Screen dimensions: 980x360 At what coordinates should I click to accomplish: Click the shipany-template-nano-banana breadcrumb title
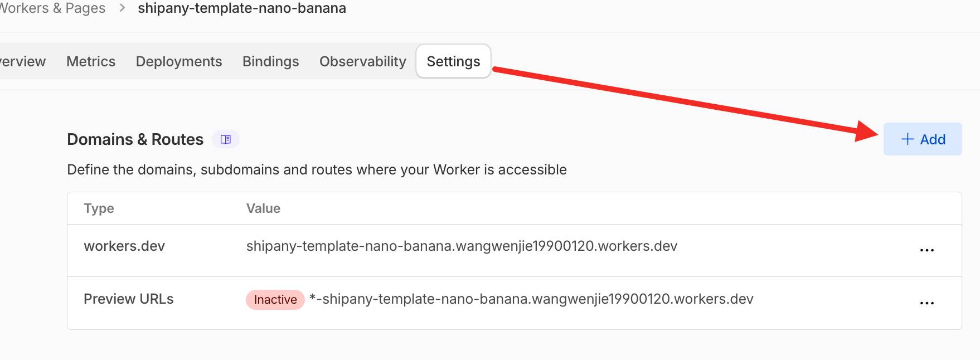tap(242, 8)
